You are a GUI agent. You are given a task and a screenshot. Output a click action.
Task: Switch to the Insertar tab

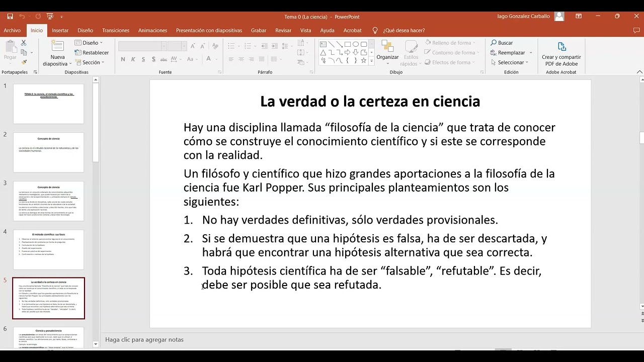point(60,30)
